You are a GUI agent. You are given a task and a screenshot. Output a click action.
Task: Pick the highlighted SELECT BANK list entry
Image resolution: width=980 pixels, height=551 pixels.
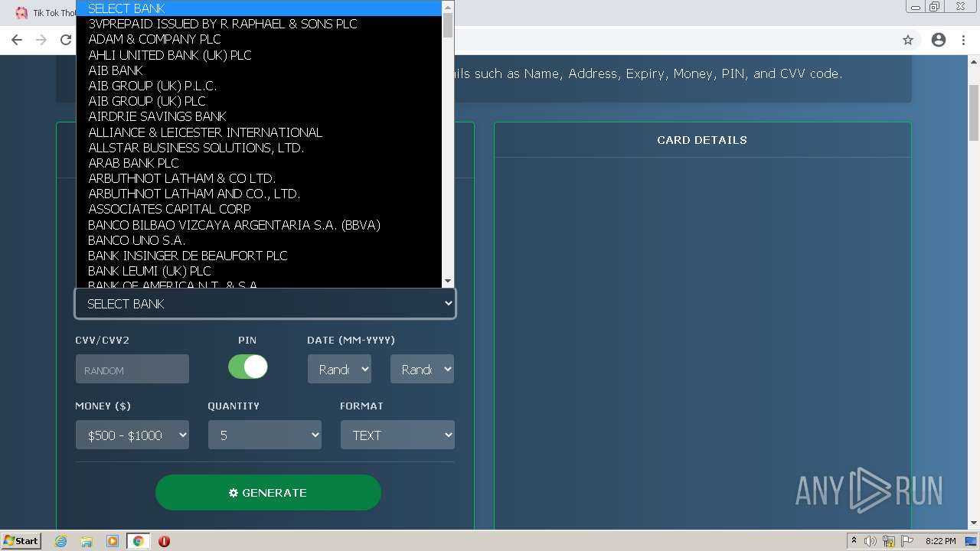pyautogui.click(x=259, y=8)
